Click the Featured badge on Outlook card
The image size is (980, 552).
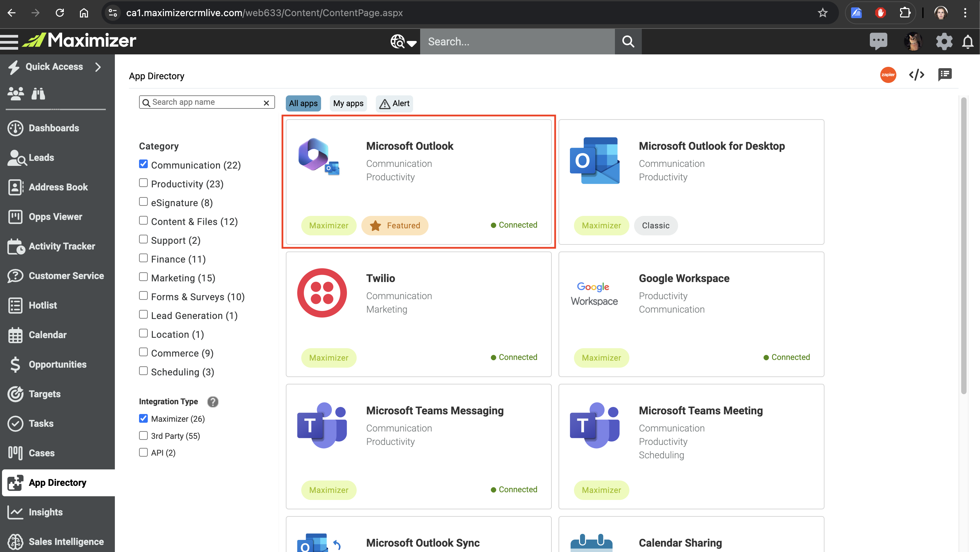(395, 226)
